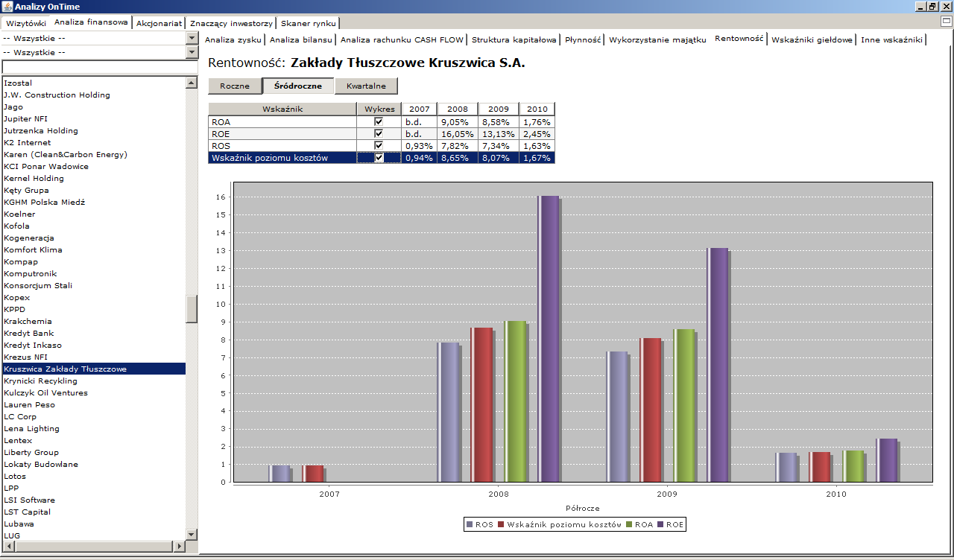Switch to Akcjonariat tab
Image resolution: width=954 pixels, height=560 pixels.
point(159,23)
